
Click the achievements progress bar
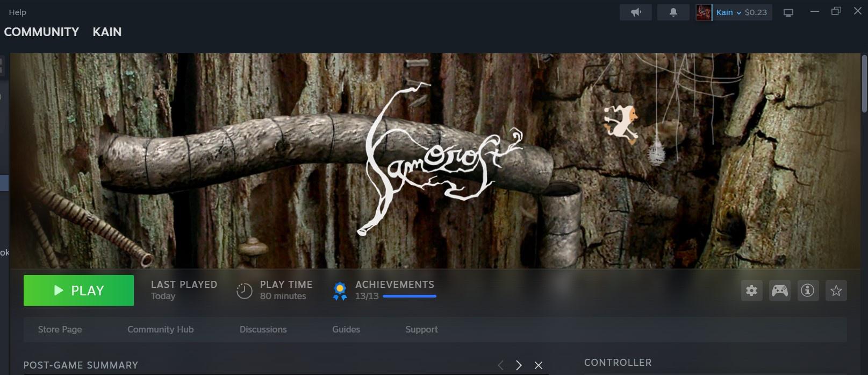click(x=410, y=296)
